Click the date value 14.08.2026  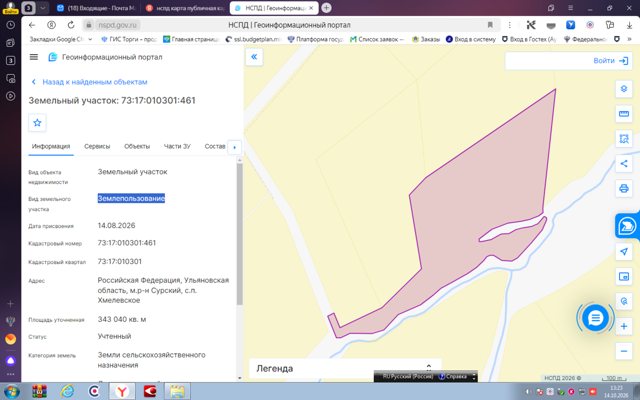click(116, 225)
